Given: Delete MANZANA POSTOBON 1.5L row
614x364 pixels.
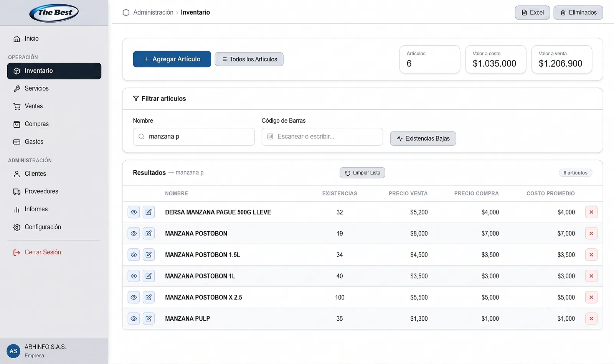Looking at the screenshot, I should 591,255.
